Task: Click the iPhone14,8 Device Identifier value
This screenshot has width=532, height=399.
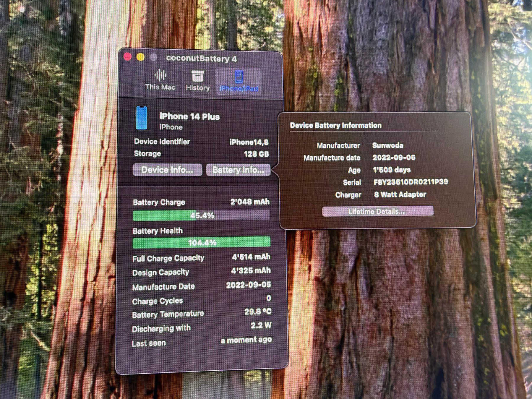Action: 249,142
